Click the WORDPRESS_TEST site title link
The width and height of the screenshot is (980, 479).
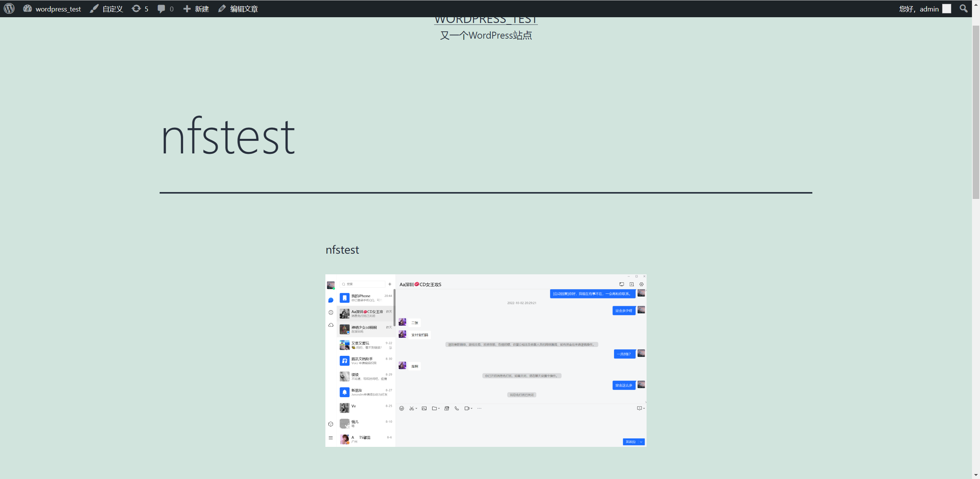[486, 20]
